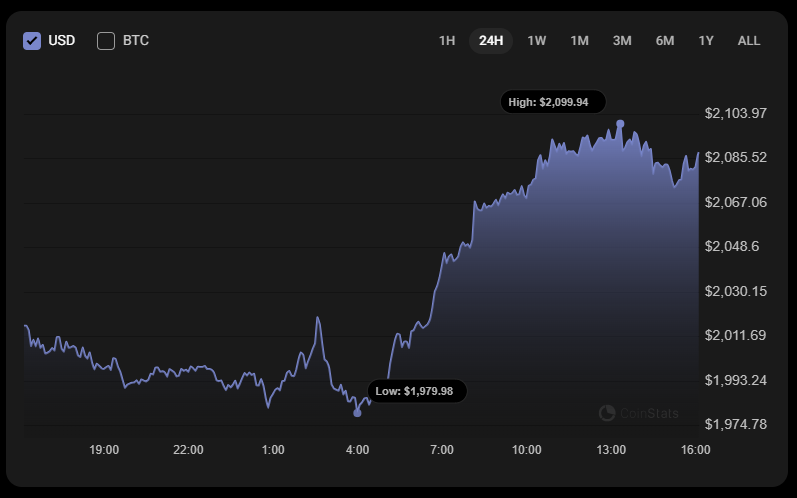797x498 pixels.
Task: Click the High: $2,099.94 tooltip label
Action: pos(553,102)
